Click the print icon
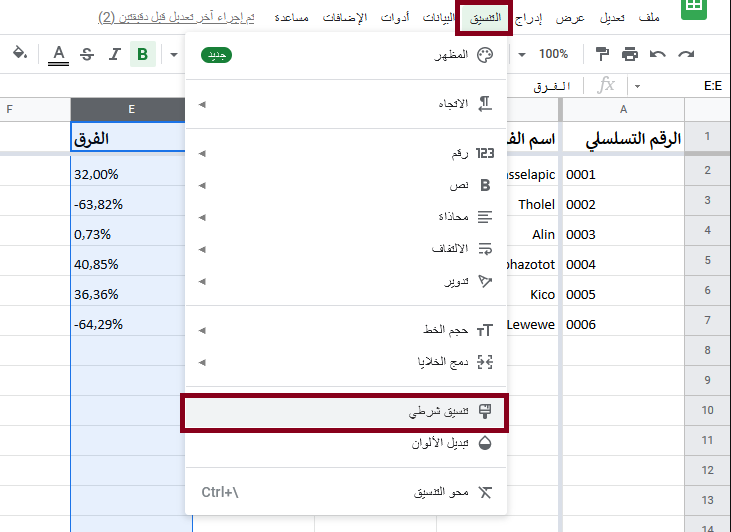 630,54
